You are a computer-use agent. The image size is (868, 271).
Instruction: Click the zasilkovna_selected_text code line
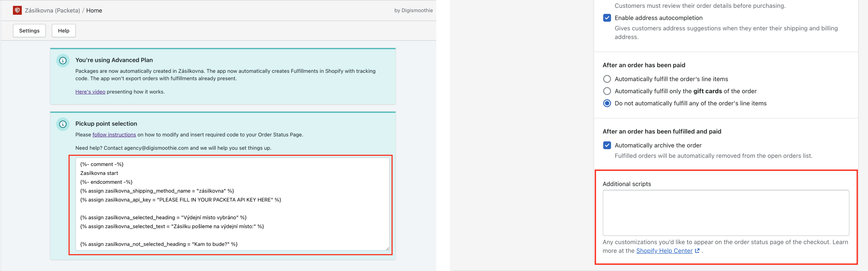pyautogui.click(x=172, y=226)
